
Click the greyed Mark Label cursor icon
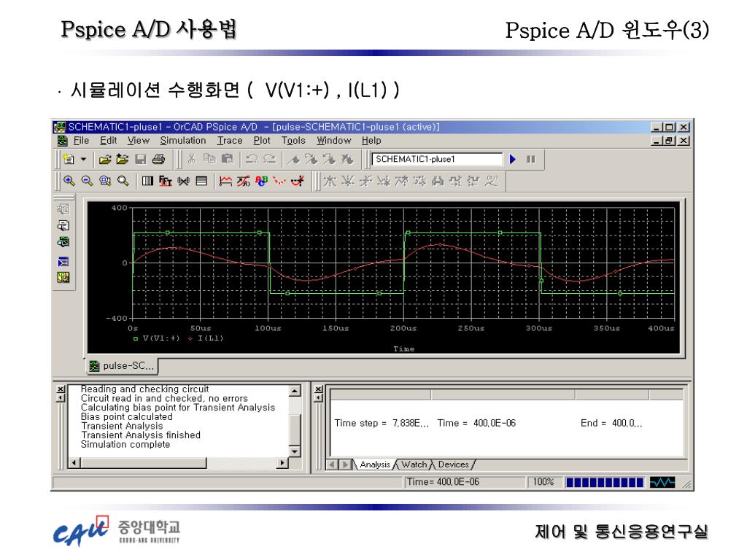(x=492, y=181)
